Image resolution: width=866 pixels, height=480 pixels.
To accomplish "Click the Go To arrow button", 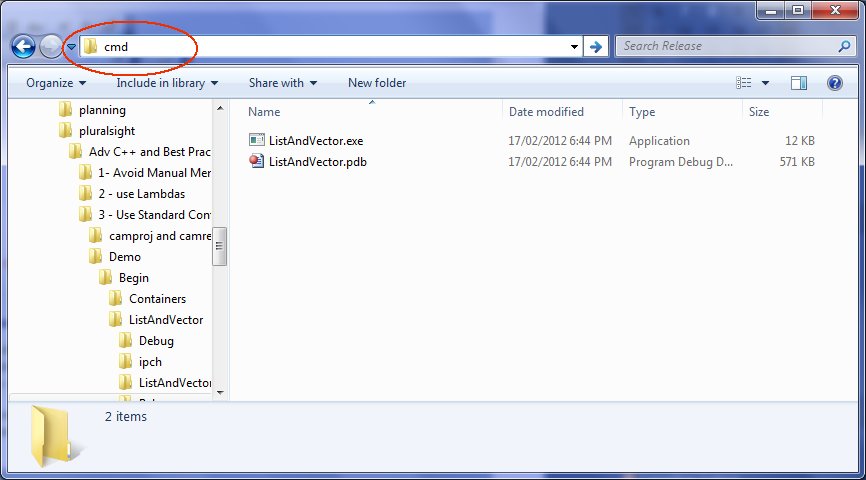I will pos(596,47).
